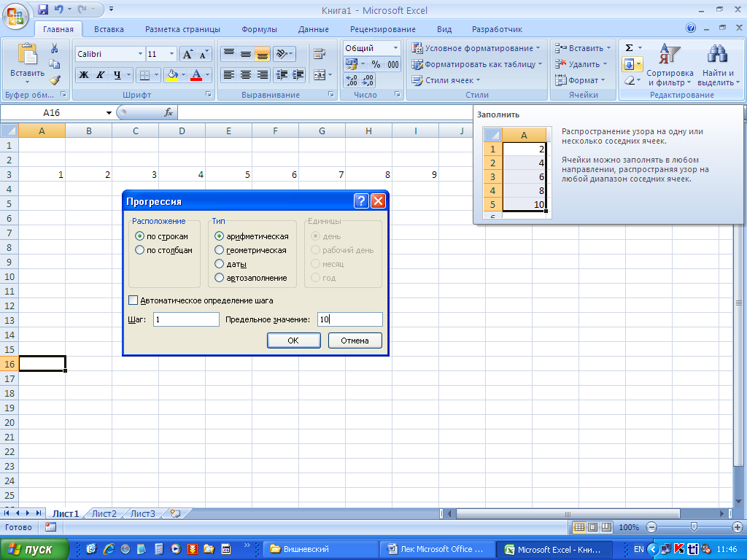Click 'Сортировка и фильтр' button
The image size is (747, 560).
click(x=670, y=65)
